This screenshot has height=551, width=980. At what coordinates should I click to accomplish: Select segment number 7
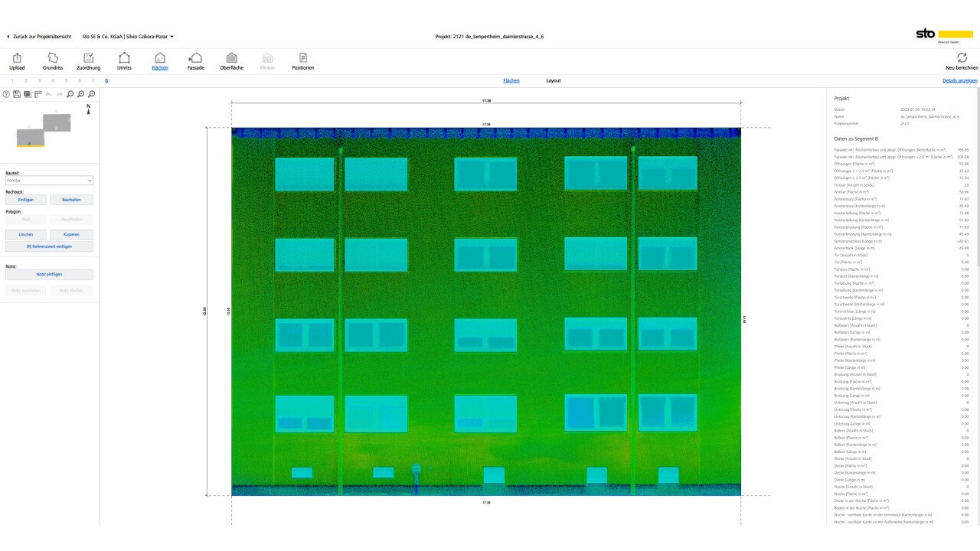click(93, 80)
